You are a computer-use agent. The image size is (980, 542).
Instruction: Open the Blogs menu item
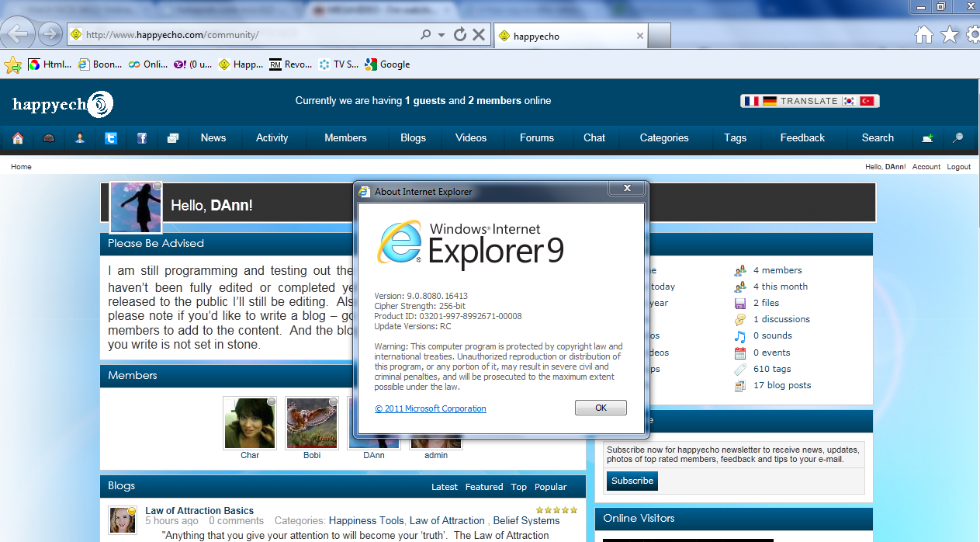[x=413, y=137]
